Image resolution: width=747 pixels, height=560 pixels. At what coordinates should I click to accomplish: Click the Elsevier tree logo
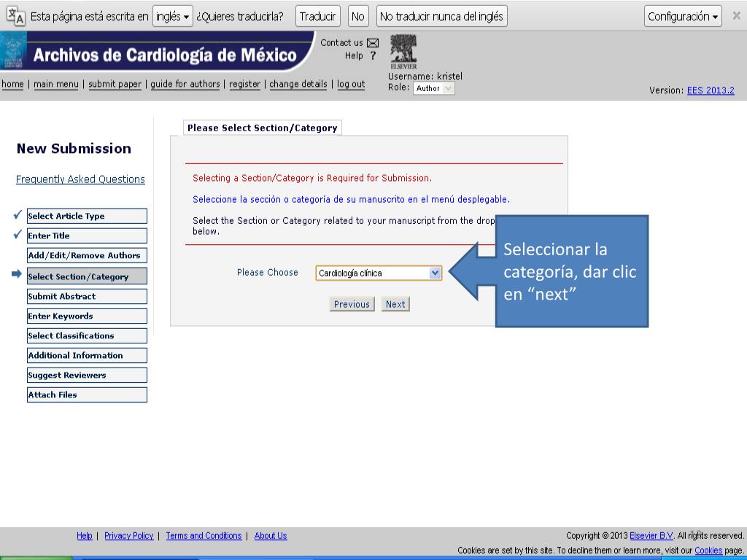coord(403,50)
